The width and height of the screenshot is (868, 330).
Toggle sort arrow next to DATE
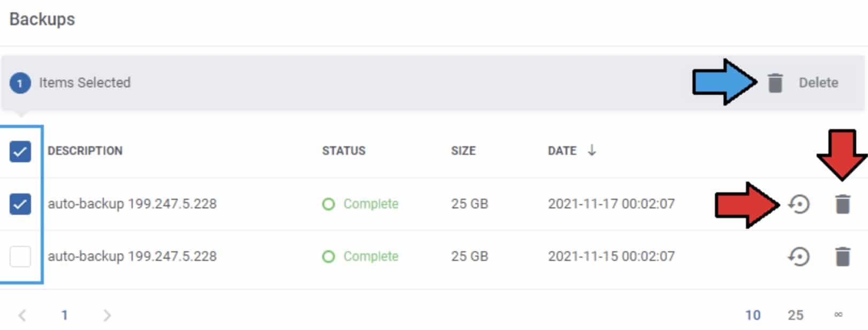(592, 151)
